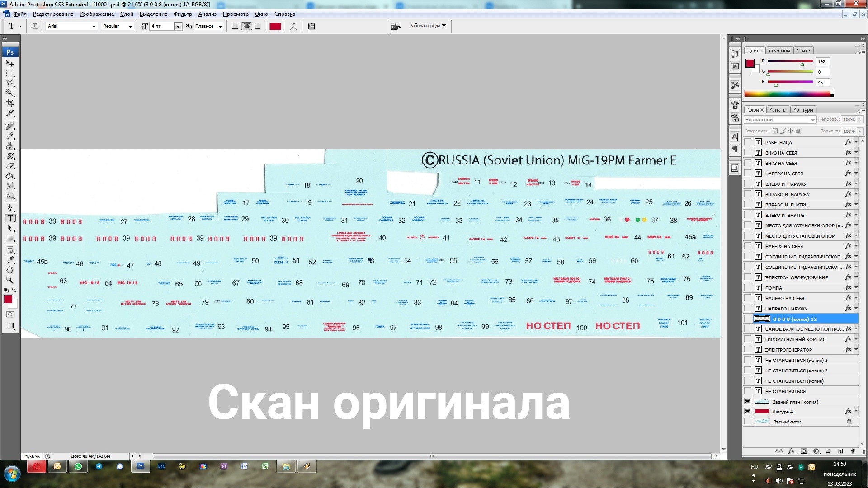This screenshot has height=488, width=868.
Task: Show the РАКЕТНИЦА layer
Action: click(x=747, y=142)
